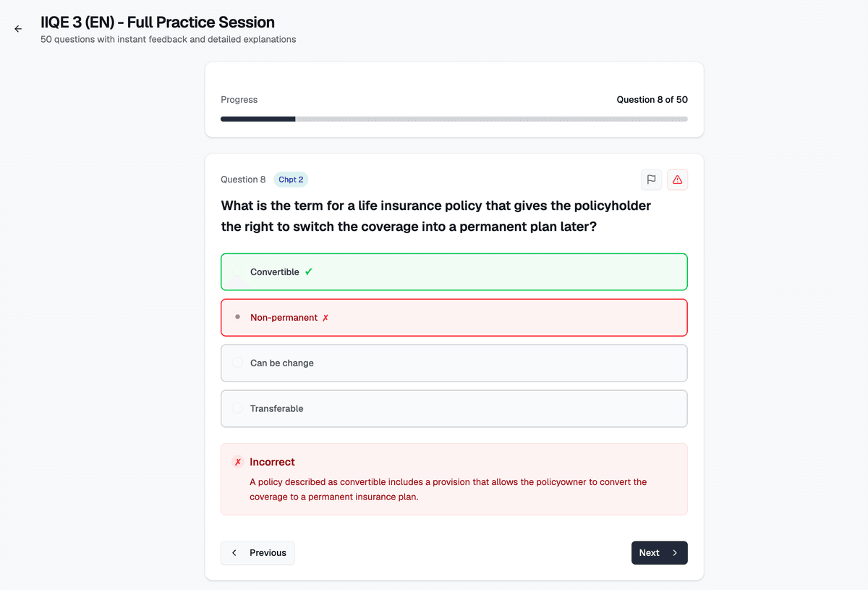The width and height of the screenshot is (868, 590).
Task: Click the red report problem triangle icon
Action: tap(677, 180)
